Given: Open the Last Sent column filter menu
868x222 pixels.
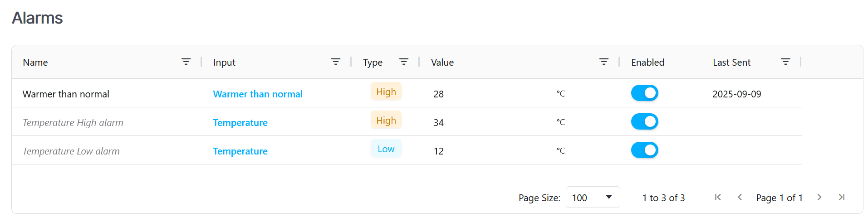Looking at the screenshot, I should (786, 62).
